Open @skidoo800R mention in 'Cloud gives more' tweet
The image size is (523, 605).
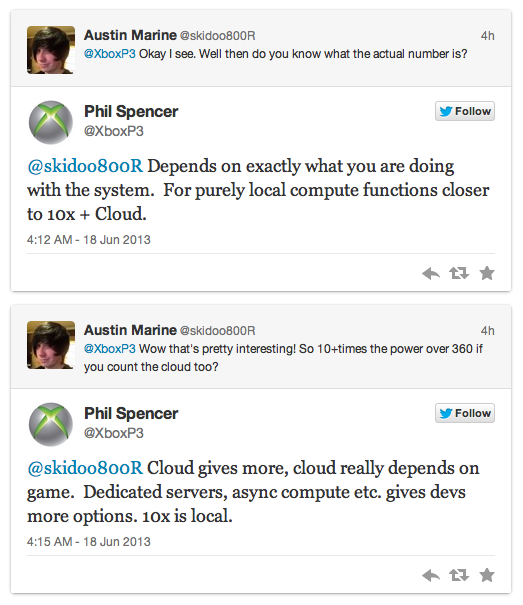(x=85, y=468)
